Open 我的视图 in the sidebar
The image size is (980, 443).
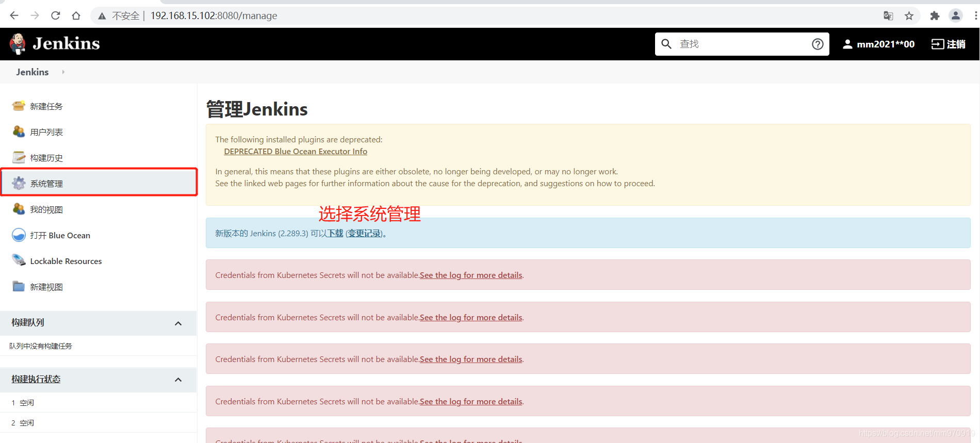click(x=46, y=209)
